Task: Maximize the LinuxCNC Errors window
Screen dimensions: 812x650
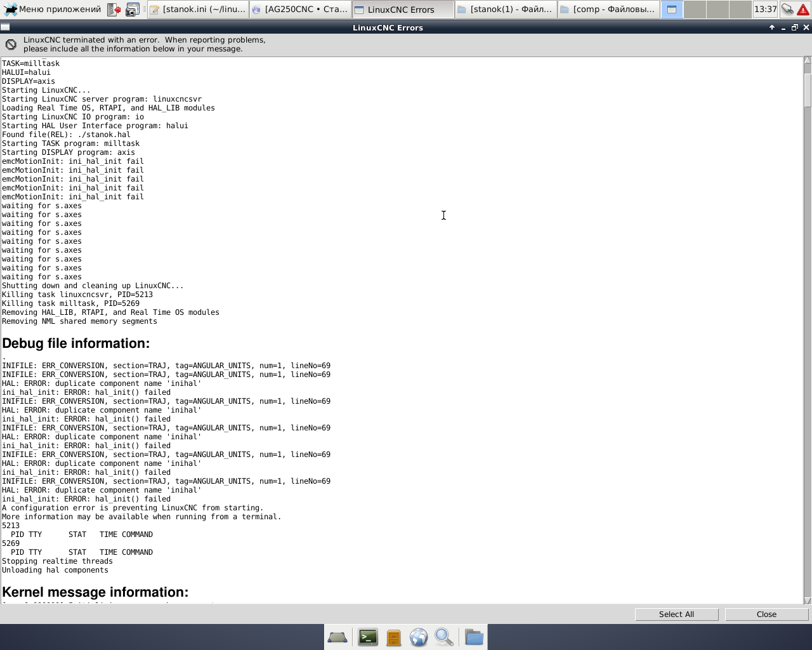Action: coord(795,27)
